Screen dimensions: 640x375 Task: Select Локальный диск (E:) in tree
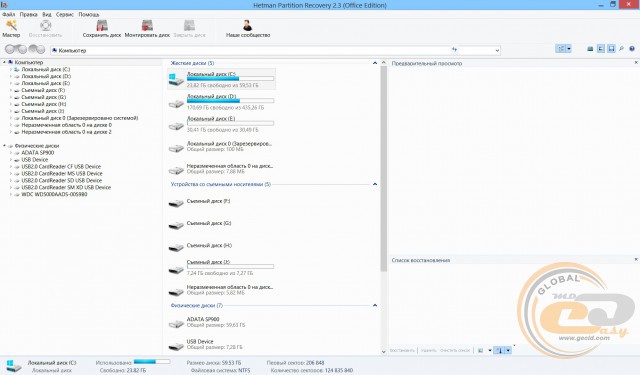[x=46, y=83]
